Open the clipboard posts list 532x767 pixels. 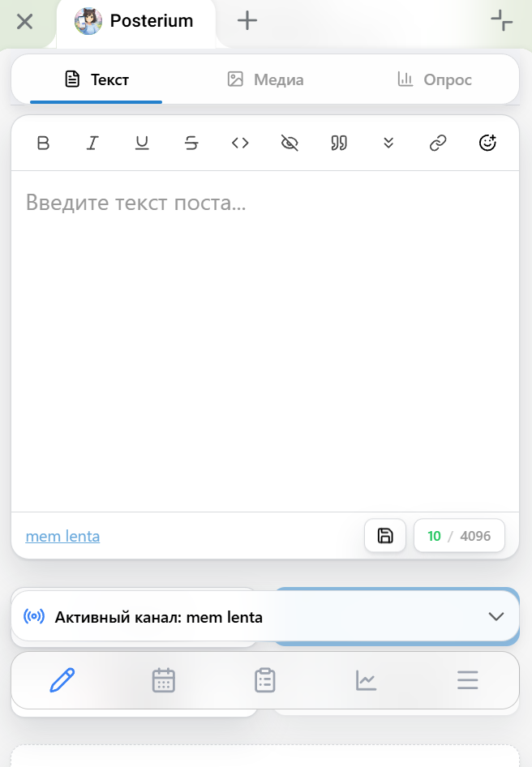pyautogui.click(x=264, y=680)
